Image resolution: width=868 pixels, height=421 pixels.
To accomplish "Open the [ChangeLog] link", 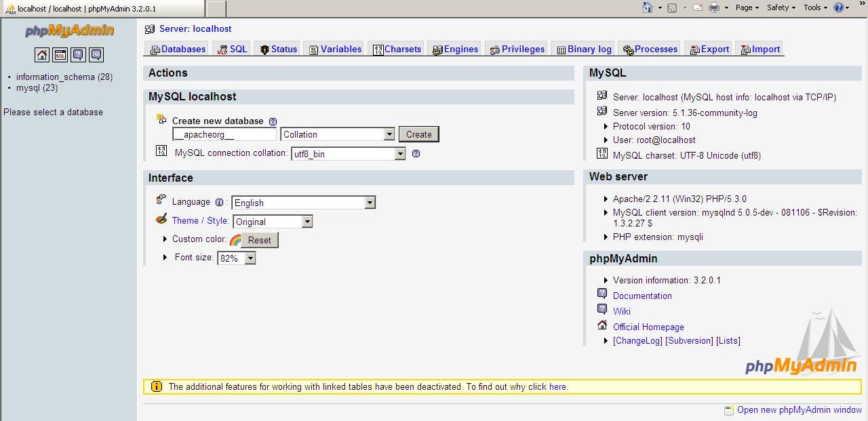I will (637, 340).
